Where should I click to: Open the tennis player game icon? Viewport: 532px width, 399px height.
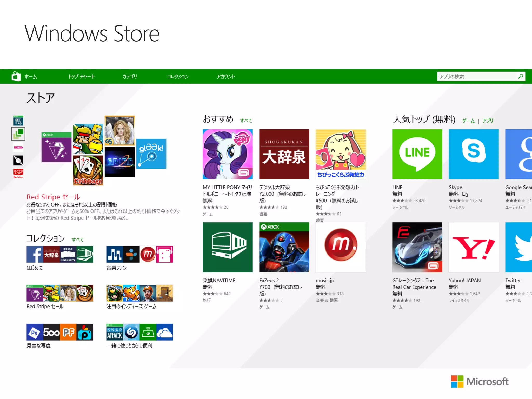pos(88,139)
